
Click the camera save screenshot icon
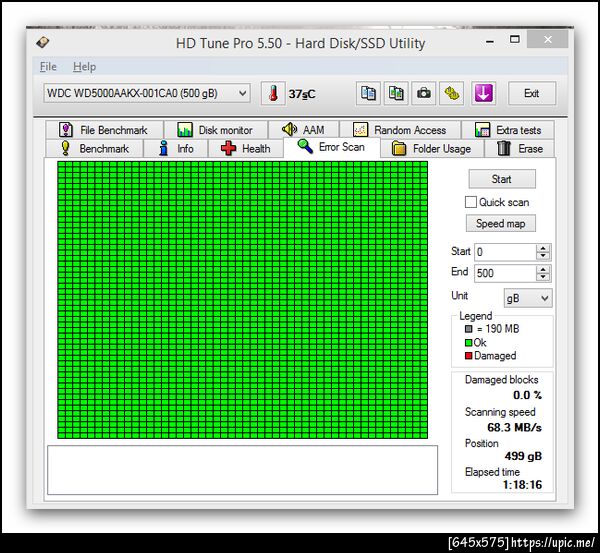pos(424,93)
